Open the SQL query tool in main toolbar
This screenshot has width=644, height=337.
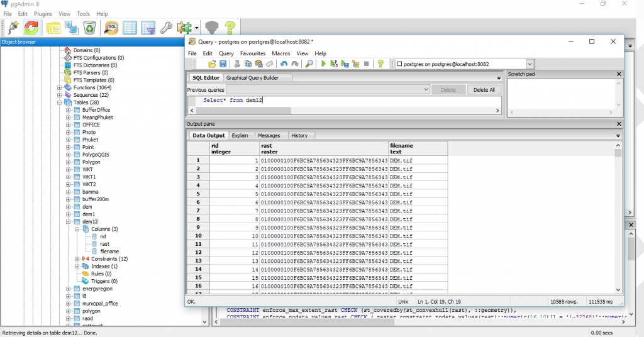(111, 27)
